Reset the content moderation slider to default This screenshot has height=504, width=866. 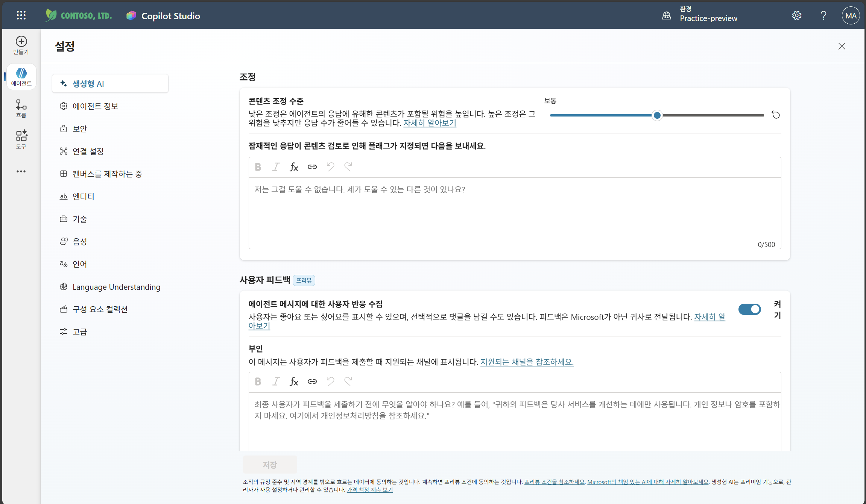(x=776, y=115)
